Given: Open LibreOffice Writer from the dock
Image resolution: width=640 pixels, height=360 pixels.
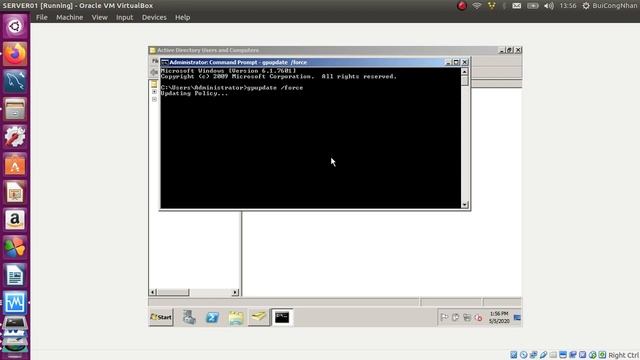Looking at the screenshot, I should pos(15,275).
